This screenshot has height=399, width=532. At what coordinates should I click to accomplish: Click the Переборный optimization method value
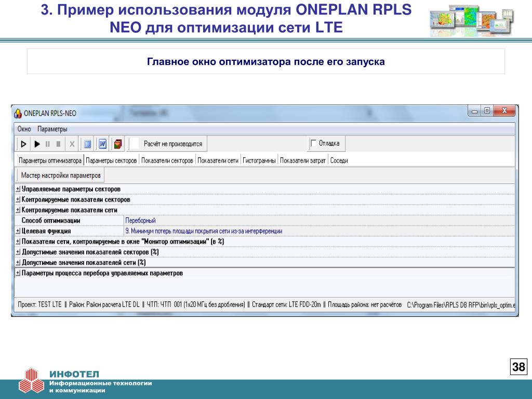point(140,220)
